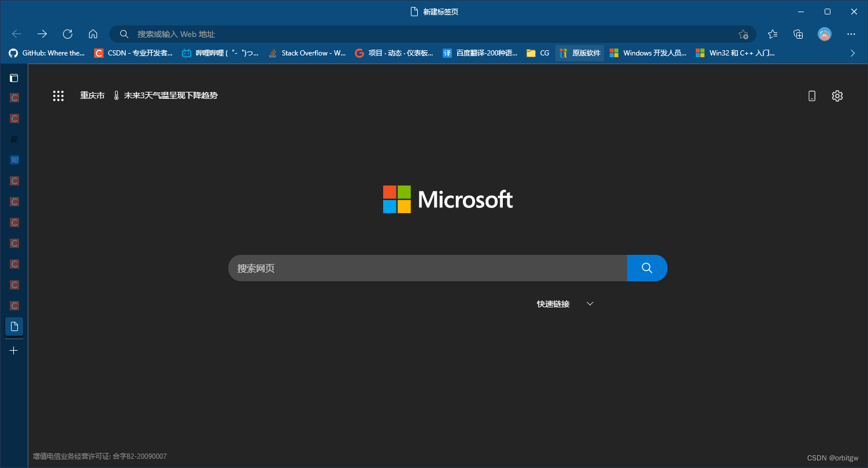The height and width of the screenshot is (468, 868).
Task: Open the Collections icon in the toolbar
Action: pos(798,34)
